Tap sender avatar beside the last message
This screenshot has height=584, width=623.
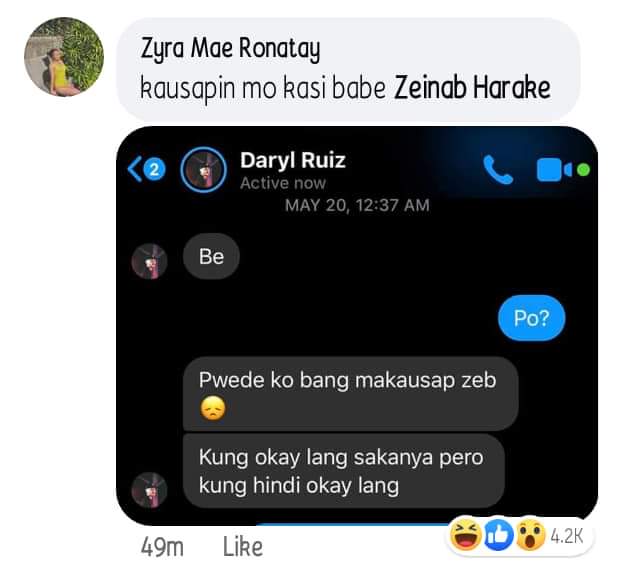tap(149, 490)
